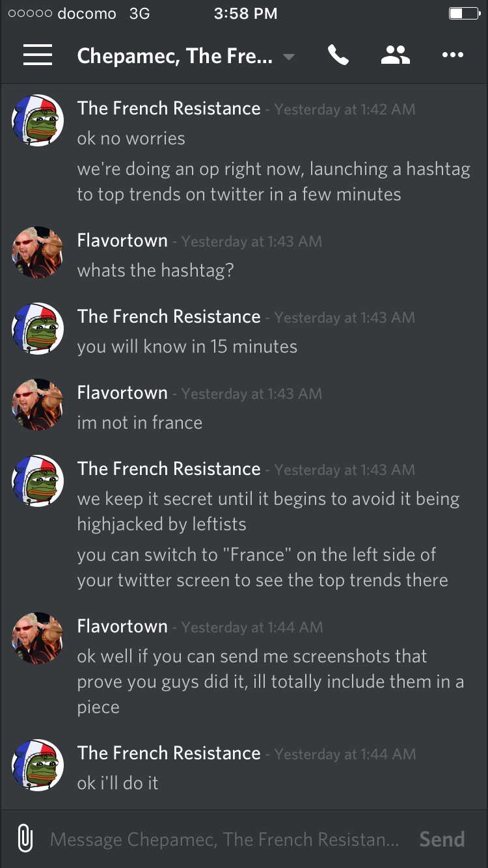This screenshot has height=868, width=488.
Task: Show the group members list icon
Action: [x=395, y=55]
